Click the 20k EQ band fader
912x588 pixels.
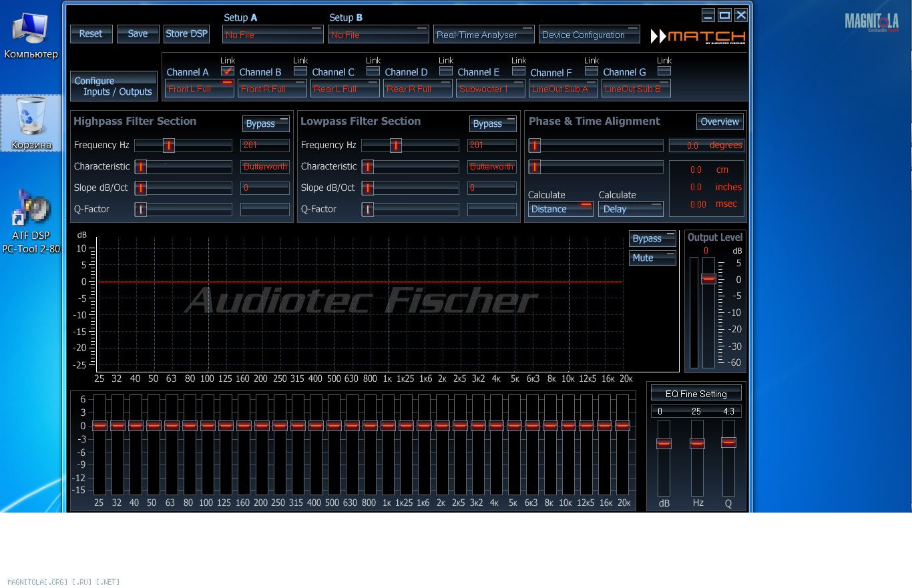(x=622, y=425)
